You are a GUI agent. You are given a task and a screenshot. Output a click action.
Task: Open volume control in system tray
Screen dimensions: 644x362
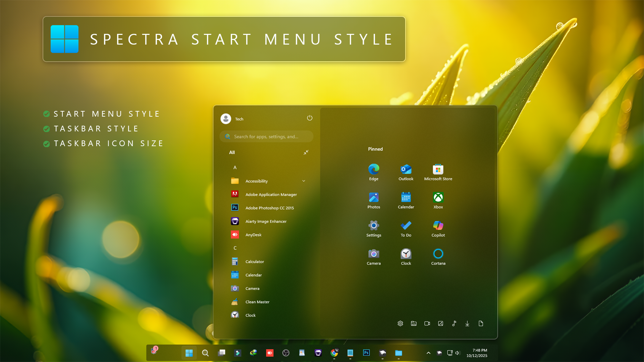coord(458,353)
